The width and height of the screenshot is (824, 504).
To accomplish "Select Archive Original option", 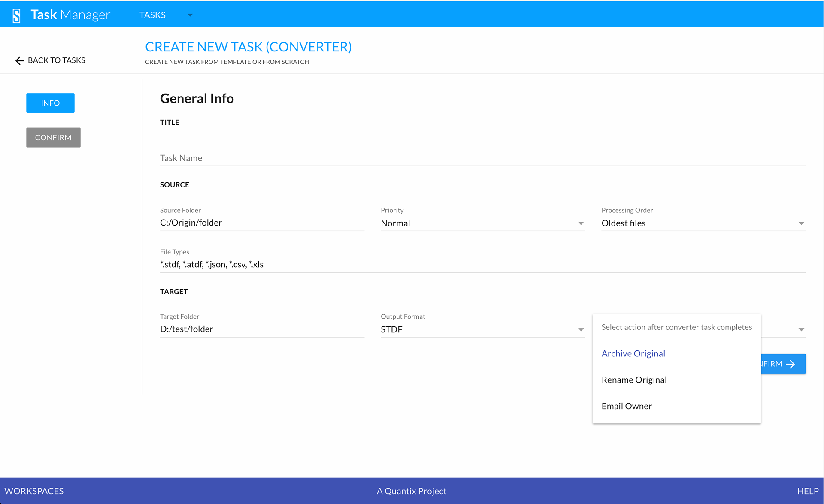I will pyautogui.click(x=633, y=353).
